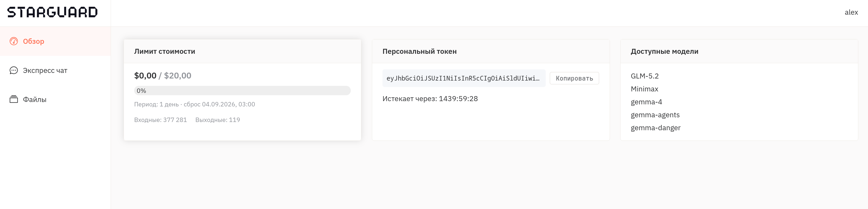Click the STARGUARD logo

tap(53, 12)
